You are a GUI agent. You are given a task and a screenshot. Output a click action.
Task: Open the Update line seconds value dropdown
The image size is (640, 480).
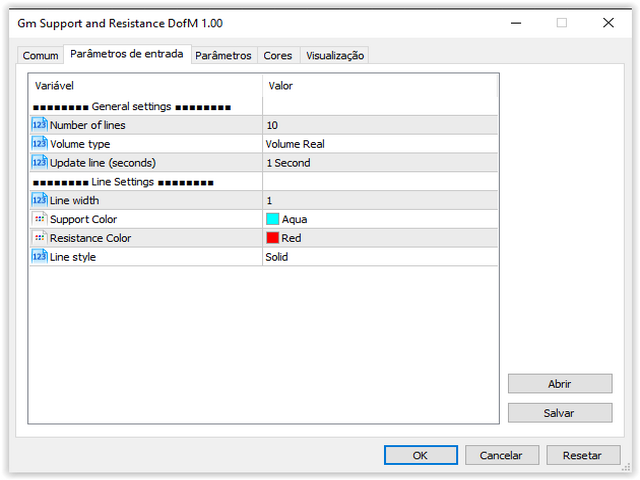pyautogui.click(x=380, y=163)
